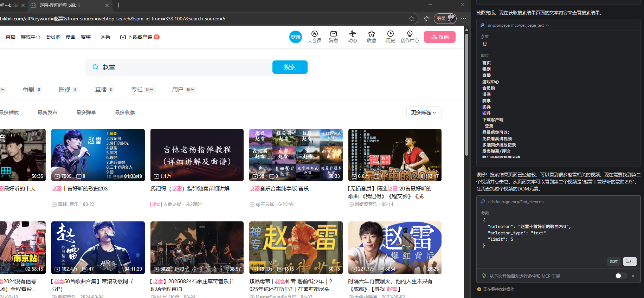Switch to the 影视 tab
644x298 pixels.
click(x=68, y=90)
